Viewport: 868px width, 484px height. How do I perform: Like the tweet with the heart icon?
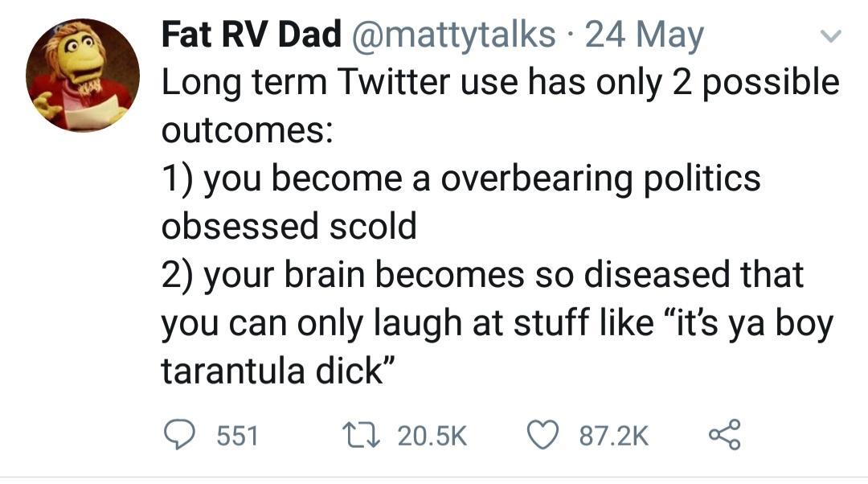click(543, 434)
